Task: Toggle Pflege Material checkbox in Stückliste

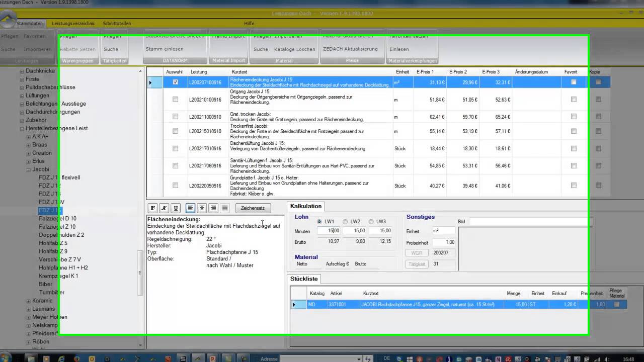Action: 617,305
